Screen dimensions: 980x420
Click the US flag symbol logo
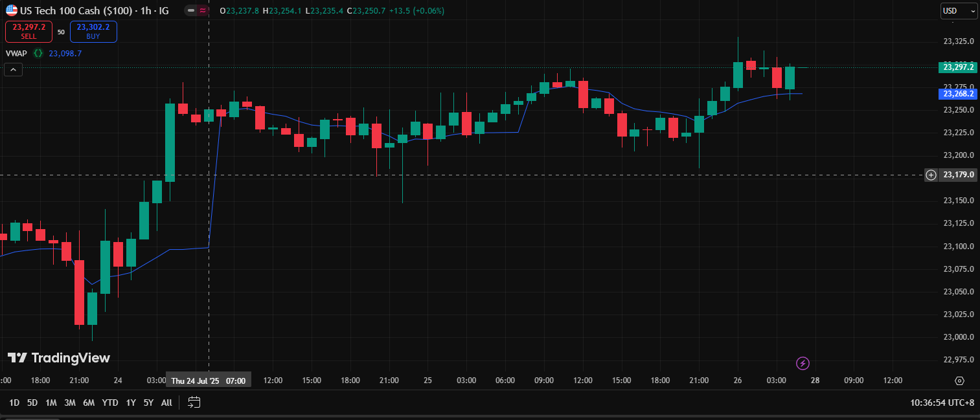tap(11, 10)
